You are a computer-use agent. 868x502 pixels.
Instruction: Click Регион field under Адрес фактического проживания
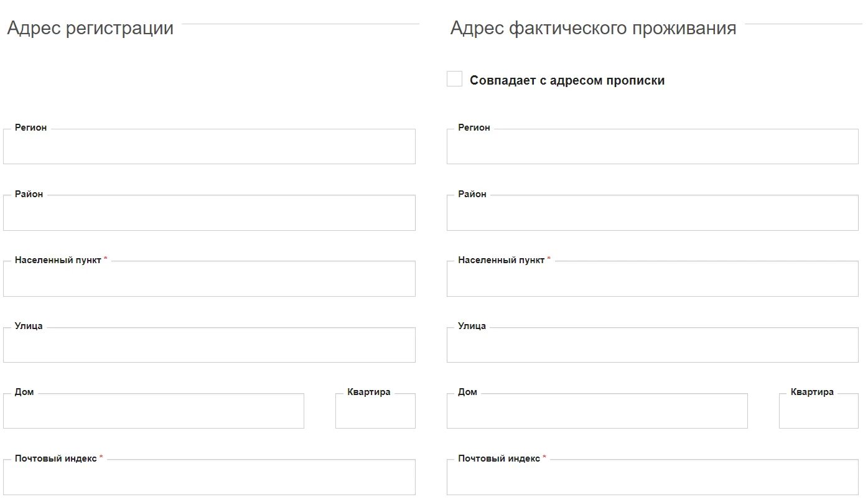point(653,146)
